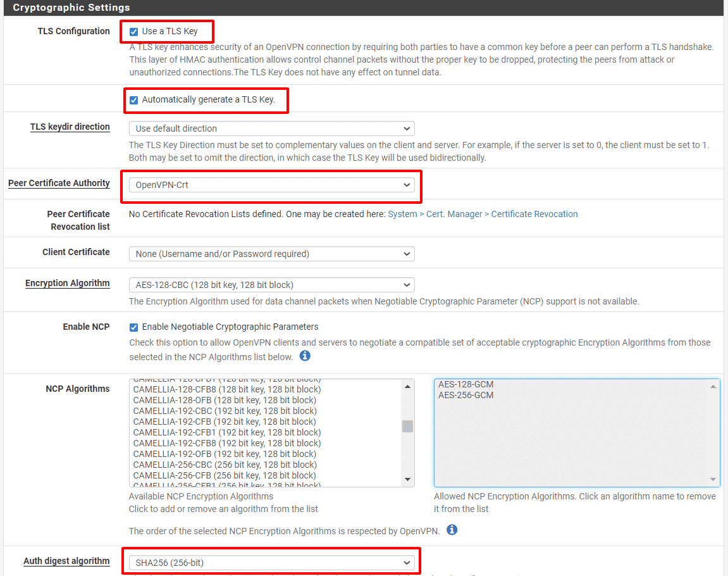The width and height of the screenshot is (728, 576).
Task: Uncheck the Use a TLS Key checkbox
Action: click(133, 32)
